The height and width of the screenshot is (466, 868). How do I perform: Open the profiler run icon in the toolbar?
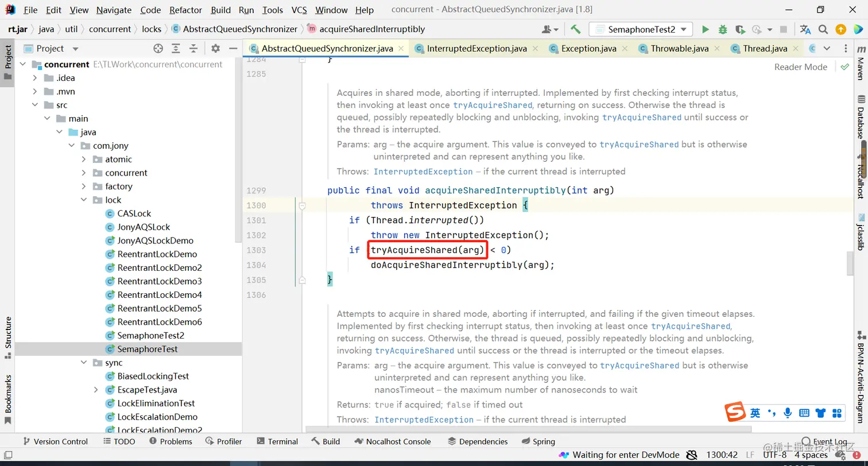point(758,29)
